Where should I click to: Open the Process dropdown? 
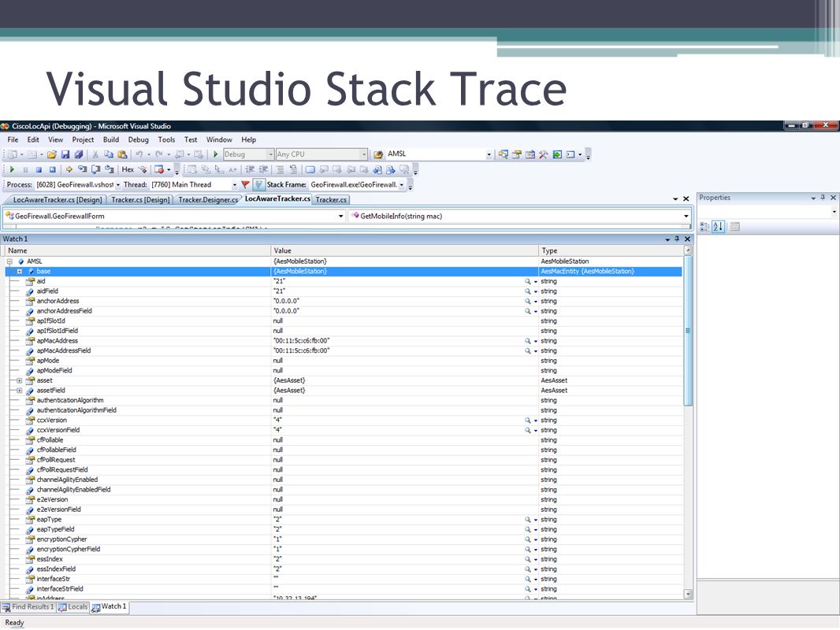point(118,184)
